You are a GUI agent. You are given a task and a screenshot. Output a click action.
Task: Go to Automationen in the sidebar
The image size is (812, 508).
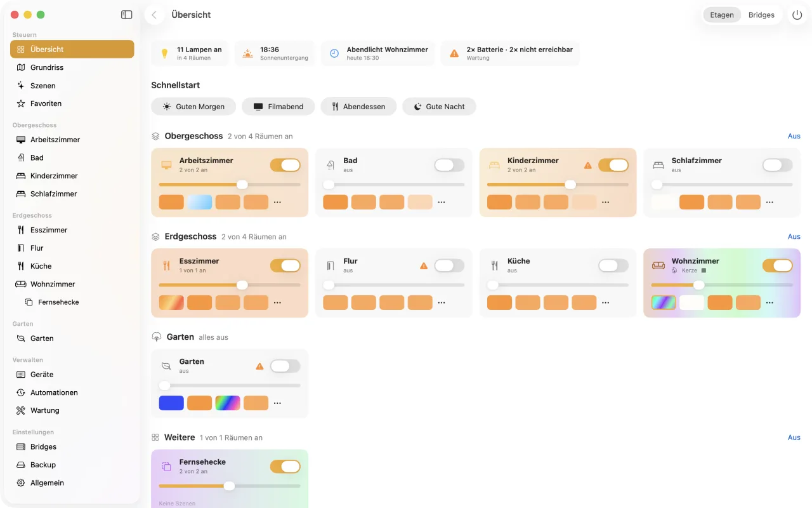[x=72, y=392]
